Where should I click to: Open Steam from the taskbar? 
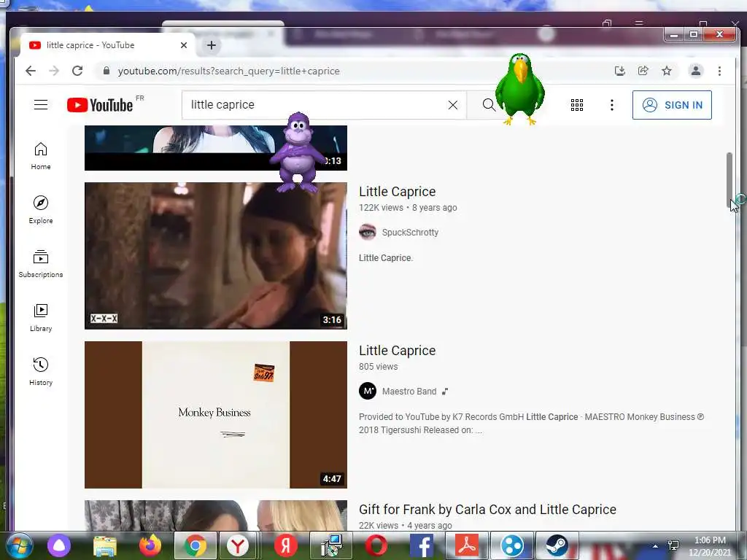(x=557, y=545)
